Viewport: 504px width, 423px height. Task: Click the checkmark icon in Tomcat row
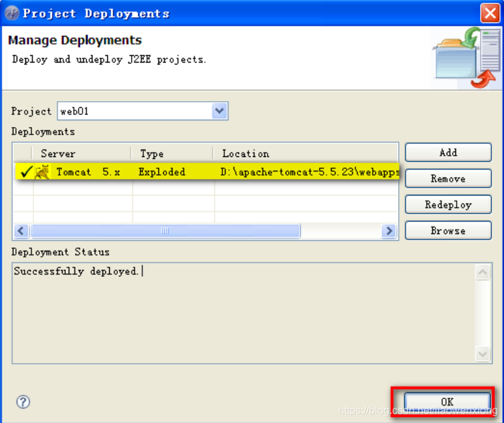(x=26, y=172)
